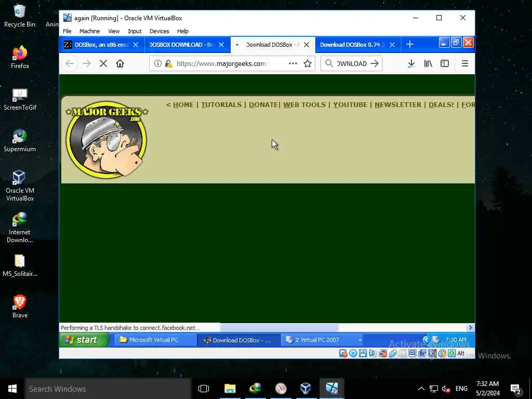532x399 pixels.
Task: Open File Explorer from the Windows taskbar
Action: 230,389
